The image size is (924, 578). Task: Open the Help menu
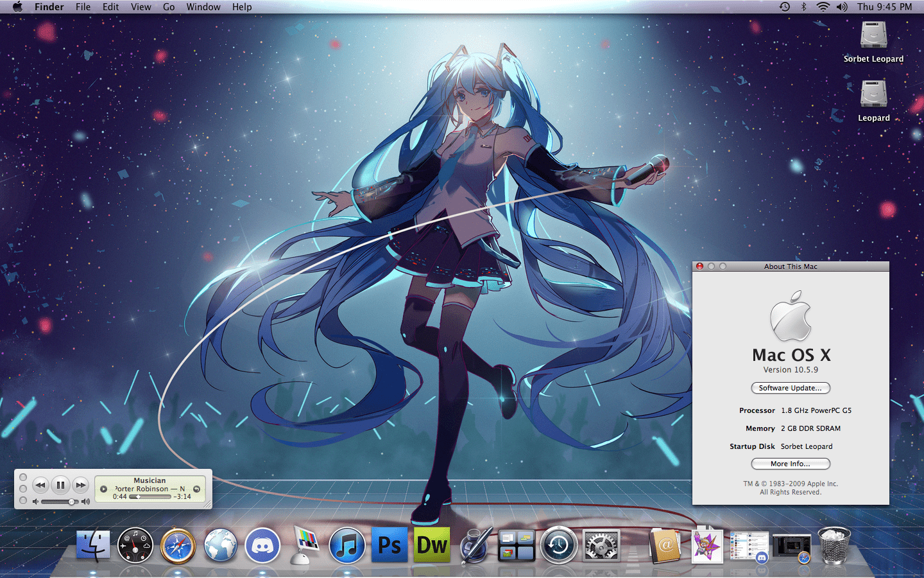[242, 6]
